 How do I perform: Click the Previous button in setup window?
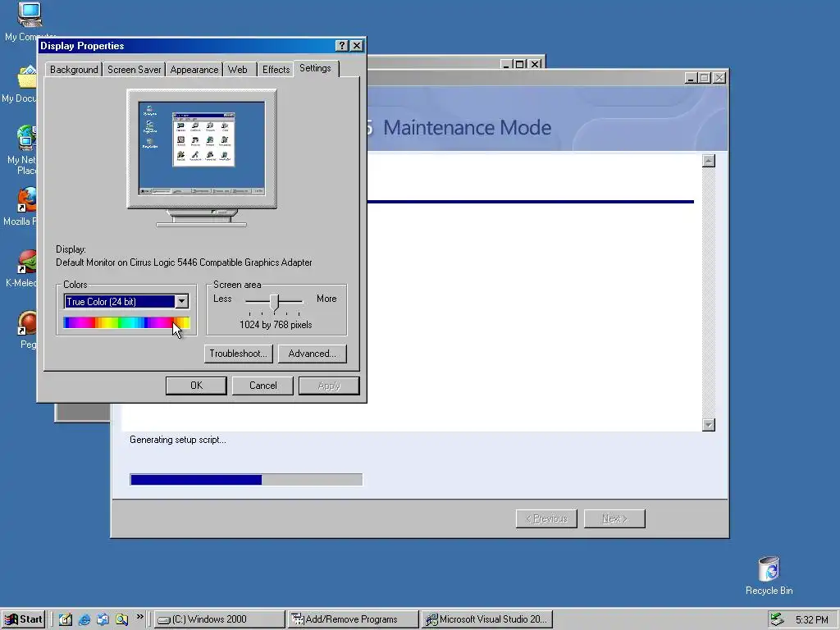pyautogui.click(x=546, y=518)
